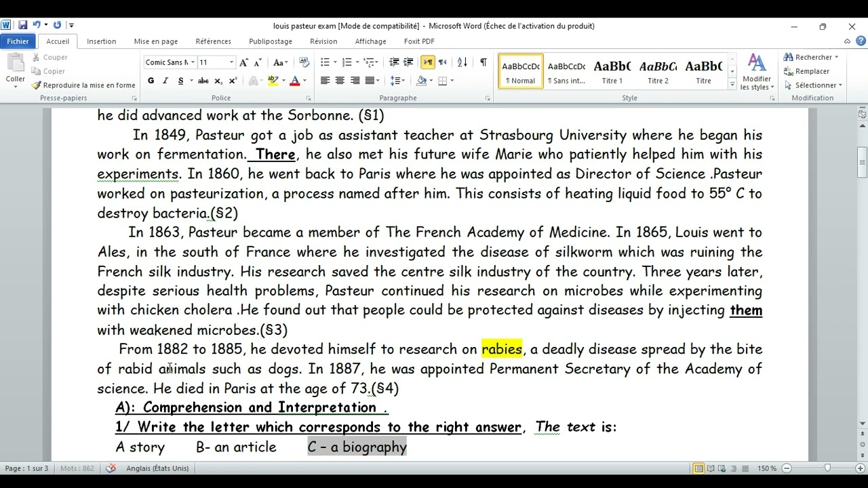Toggle underline S formatting
The width and height of the screenshot is (868, 488).
pyautogui.click(x=180, y=81)
